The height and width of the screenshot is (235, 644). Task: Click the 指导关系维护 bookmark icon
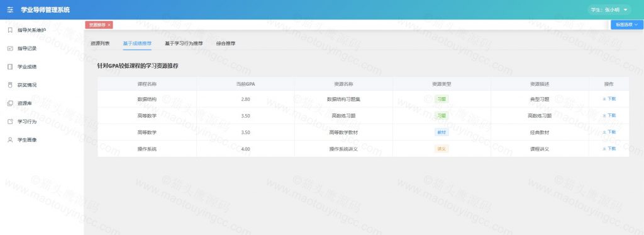(x=10, y=30)
